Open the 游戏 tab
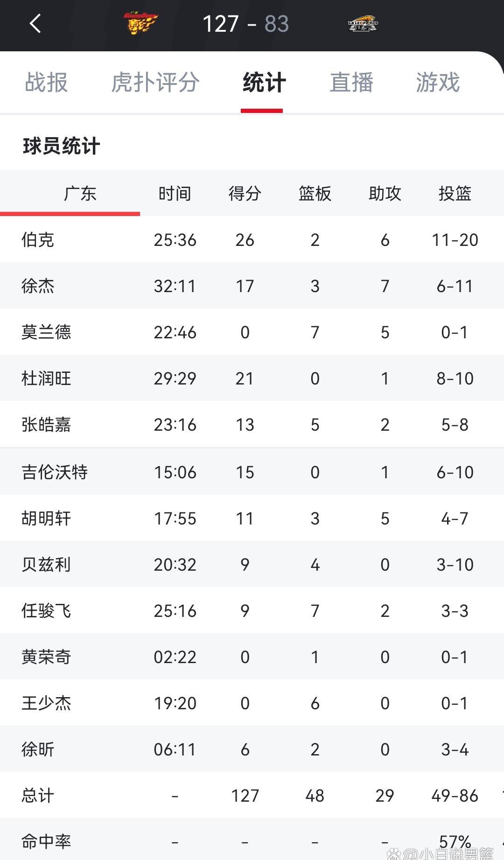Screen dimensions: 504x860 pos(437,83)
